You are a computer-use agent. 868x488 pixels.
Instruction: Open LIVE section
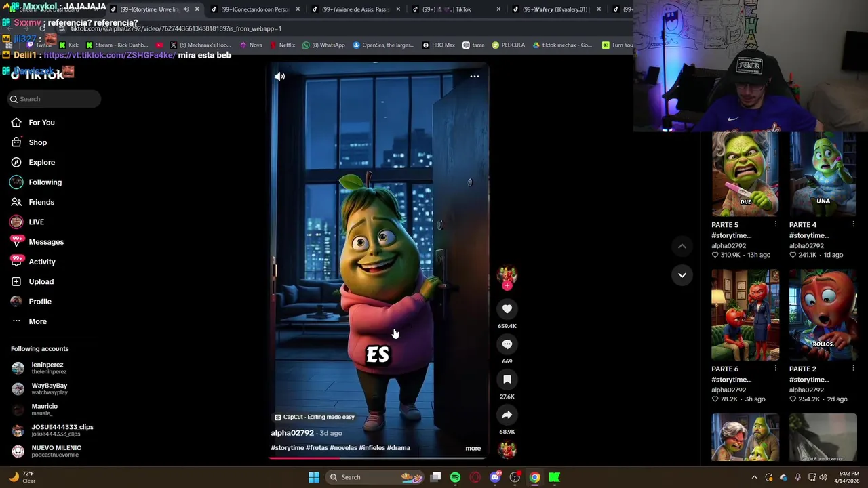coord(27,222)
